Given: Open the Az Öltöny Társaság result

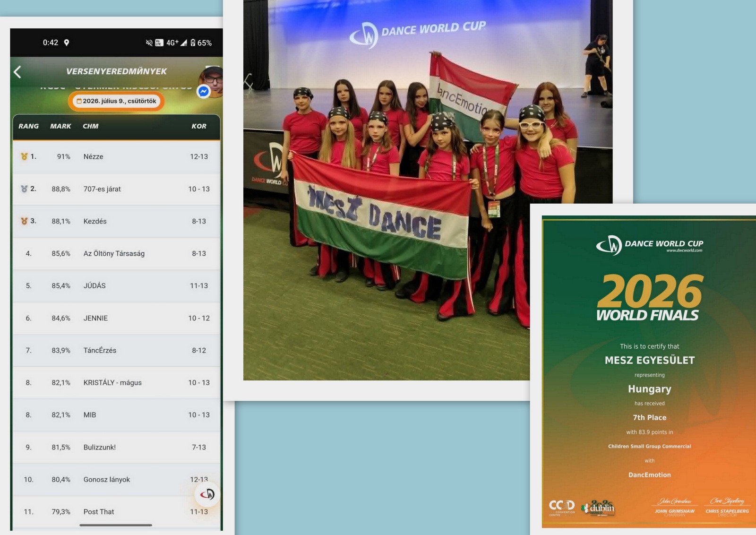Looking at the screenshot, I should click(x=116, y=253).
